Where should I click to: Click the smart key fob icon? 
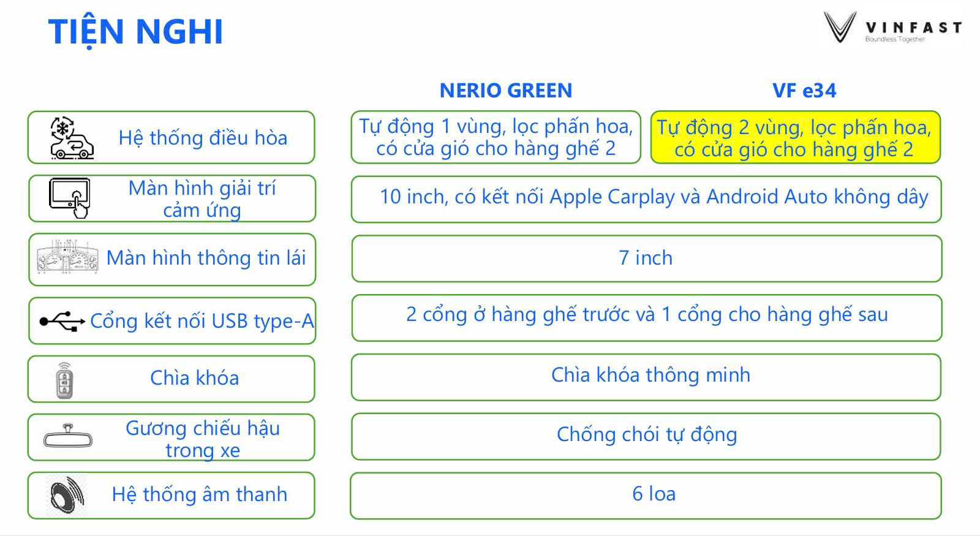(64, 380)
